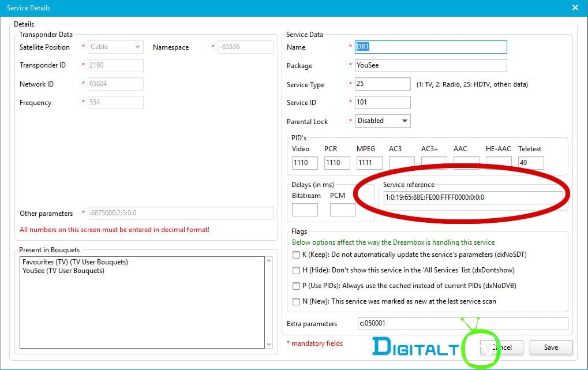This screenshot has height=370, width=588.
Task: Click the Service ID field
Action: 383,102
